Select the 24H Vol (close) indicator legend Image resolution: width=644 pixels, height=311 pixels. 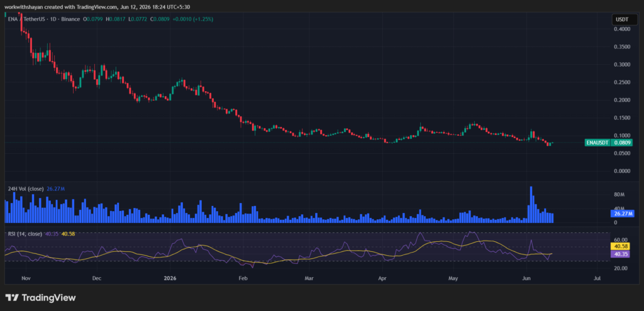[x=25, y=188]
